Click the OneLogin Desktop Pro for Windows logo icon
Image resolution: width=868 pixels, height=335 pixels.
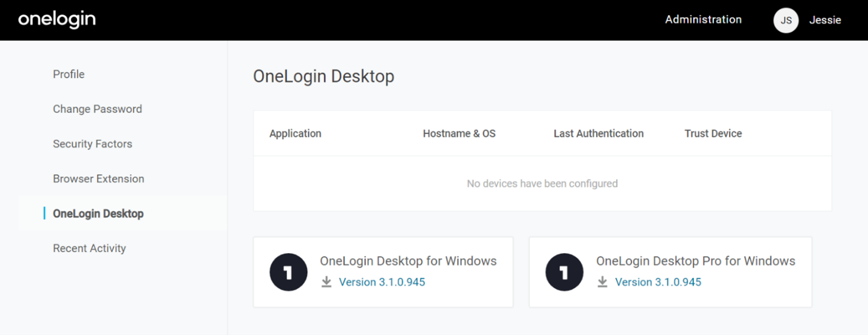click(565, 272)
